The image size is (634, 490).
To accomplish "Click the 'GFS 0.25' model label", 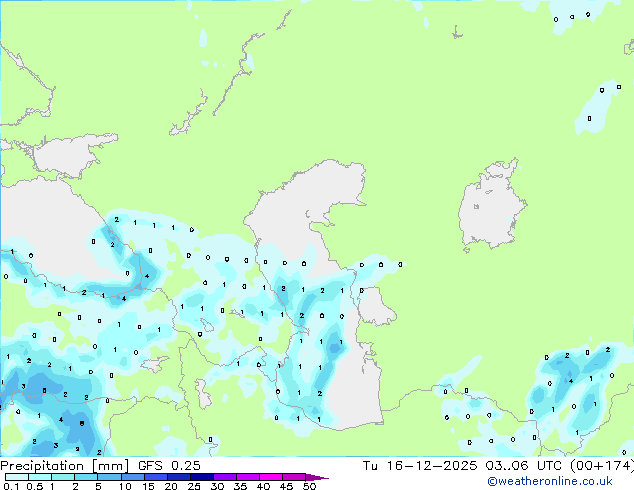I will coord(169,466).
